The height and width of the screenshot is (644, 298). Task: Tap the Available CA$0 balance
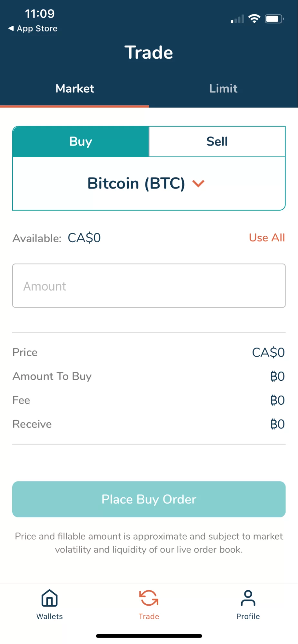[x=84, y=238]
